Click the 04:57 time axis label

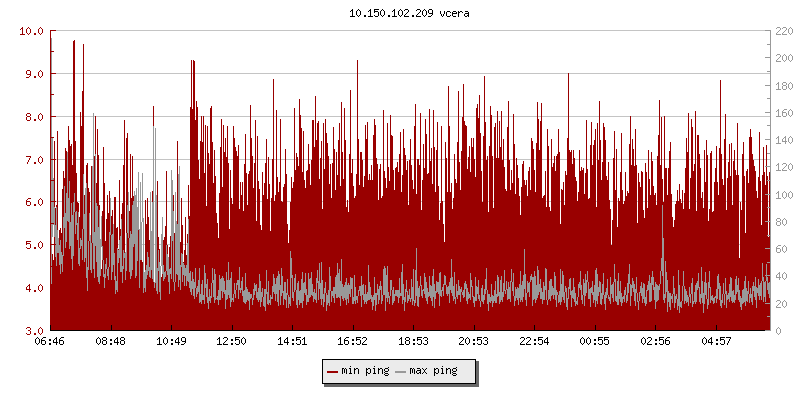click(716, 341)
